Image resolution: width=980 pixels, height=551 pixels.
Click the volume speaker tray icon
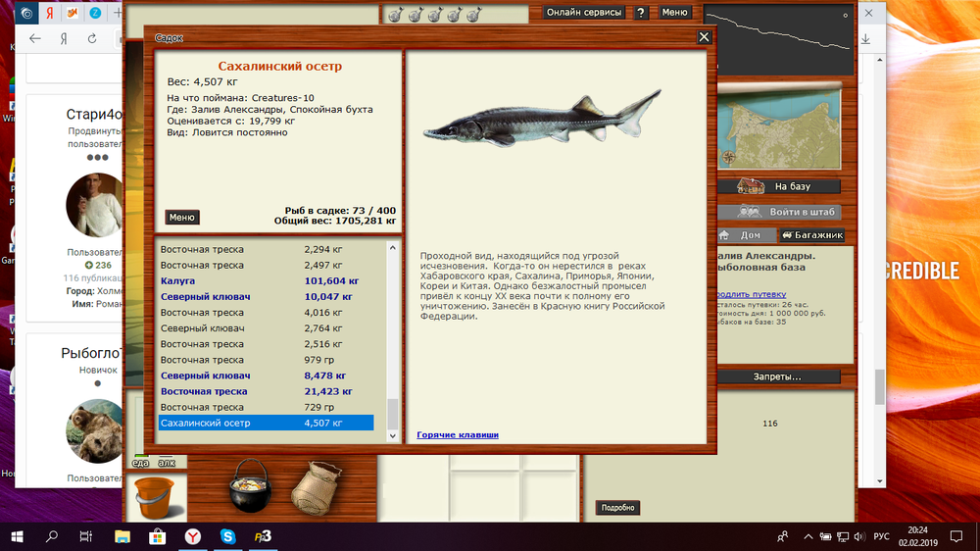[x=859, y=536]
